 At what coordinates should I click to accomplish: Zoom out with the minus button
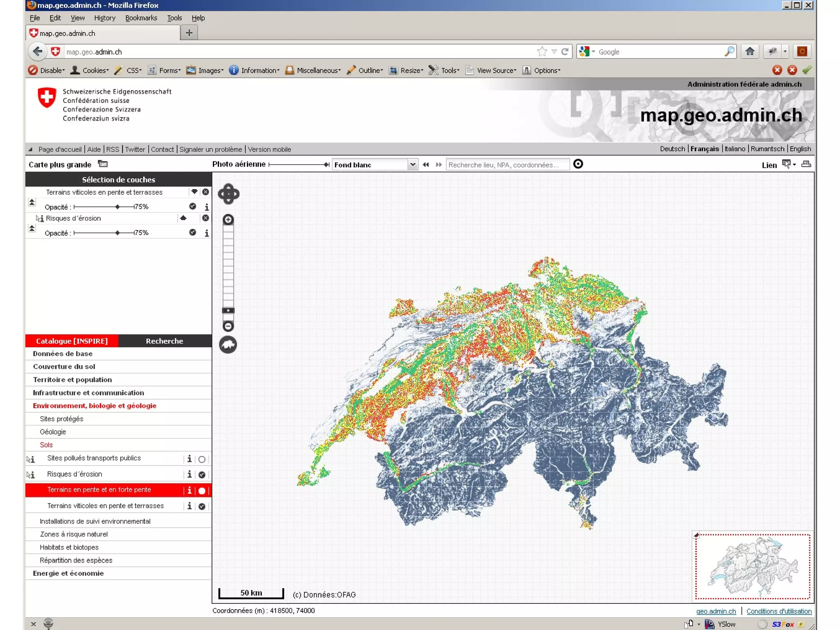tap(228, 326)
